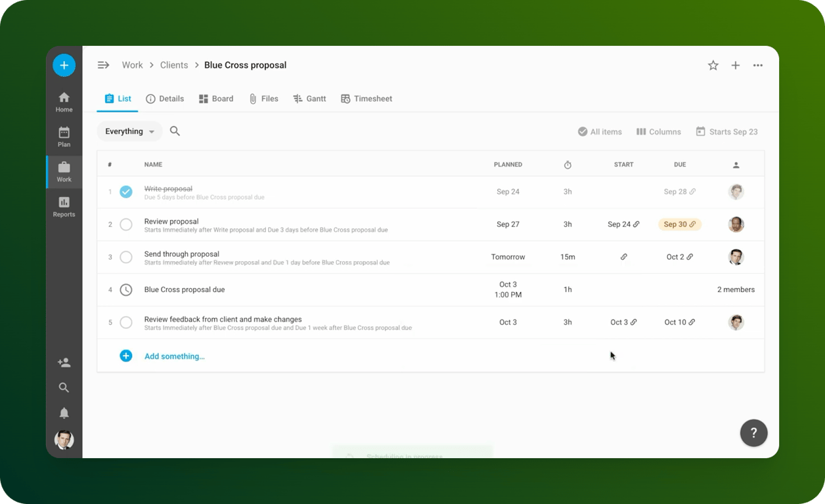
Task: Switch to the List tab
Action: click(x=118, y=98)
